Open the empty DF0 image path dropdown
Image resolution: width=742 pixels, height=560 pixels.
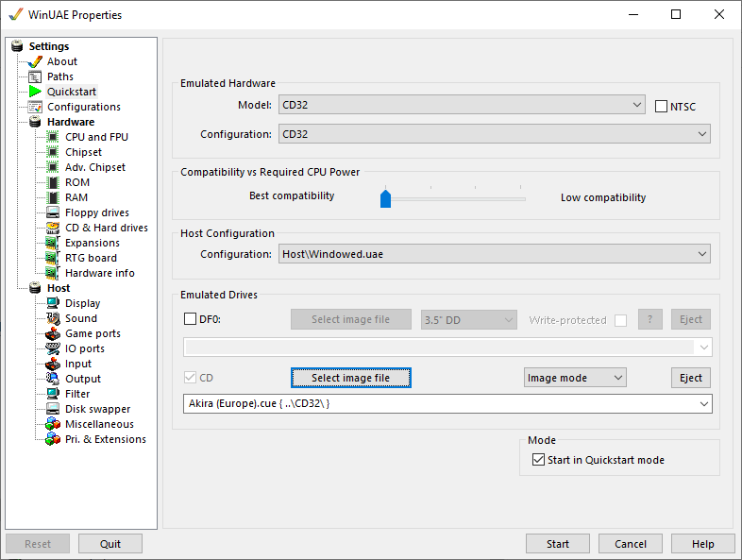coord(447,348)
